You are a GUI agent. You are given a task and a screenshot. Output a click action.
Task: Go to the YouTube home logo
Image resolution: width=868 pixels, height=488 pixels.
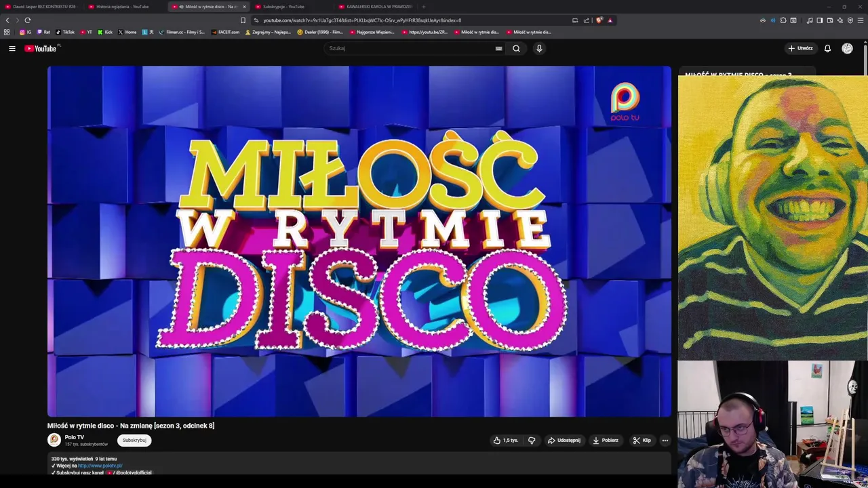41,48
